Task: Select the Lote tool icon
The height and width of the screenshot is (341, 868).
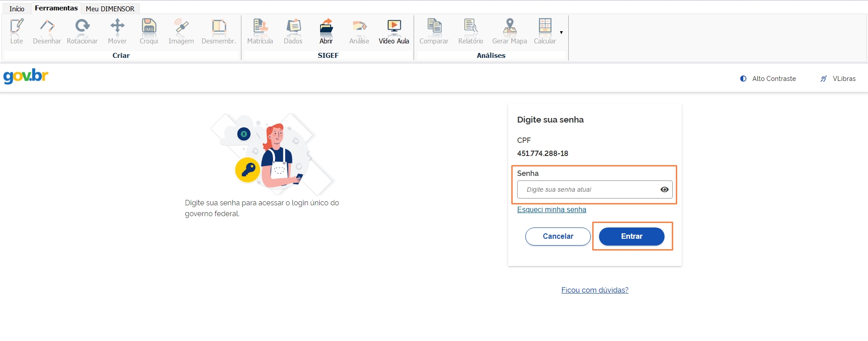Action: point(17,31)
